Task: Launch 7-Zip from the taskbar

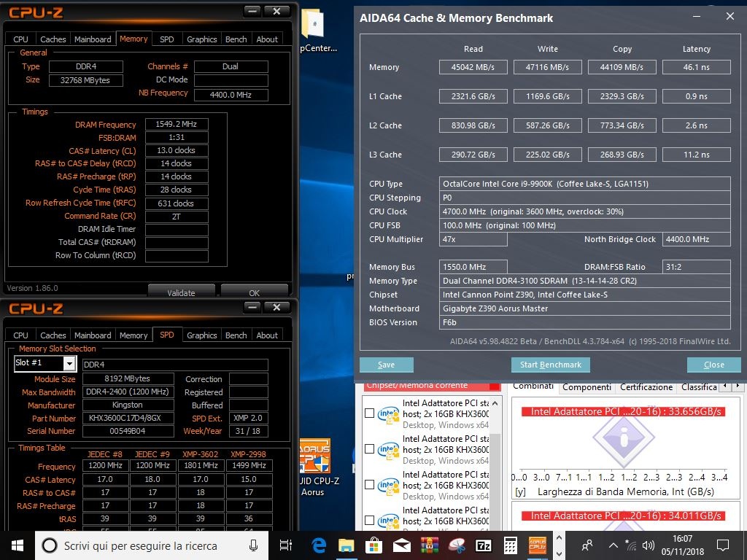Action: [x=484, y=545]
